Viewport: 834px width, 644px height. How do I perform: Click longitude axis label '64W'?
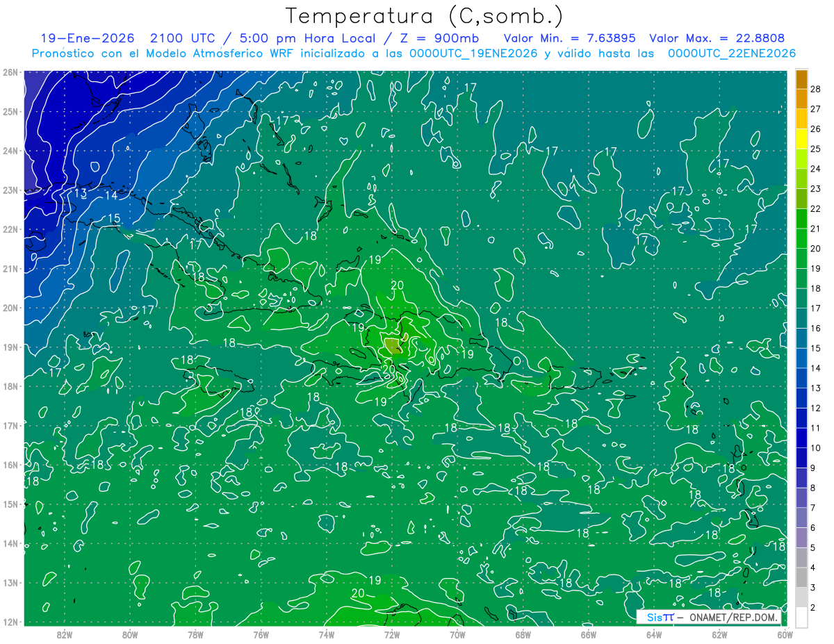[654, 634]
